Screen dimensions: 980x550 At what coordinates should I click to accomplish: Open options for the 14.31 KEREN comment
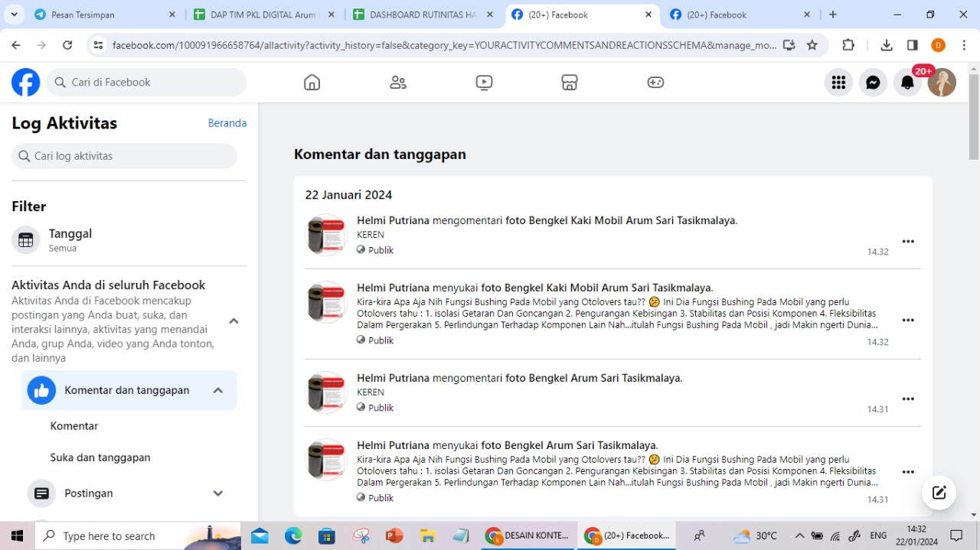pyautogui.click(x=908, y=399)
